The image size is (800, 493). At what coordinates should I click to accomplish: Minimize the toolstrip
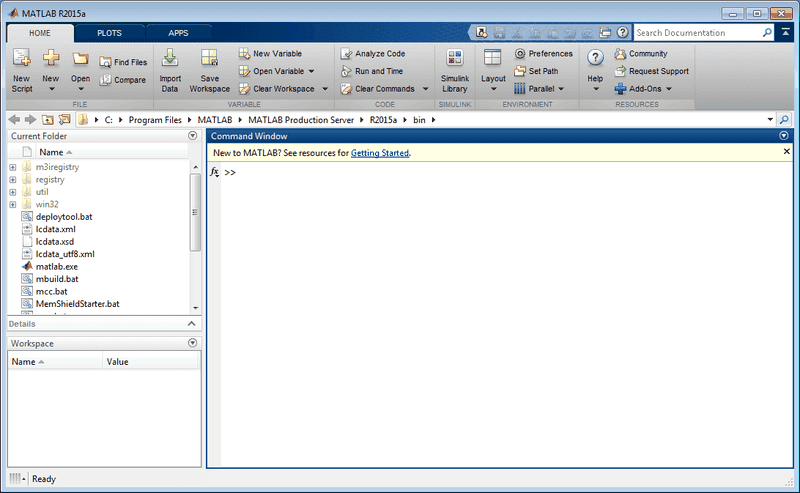[x=786, y=32]
